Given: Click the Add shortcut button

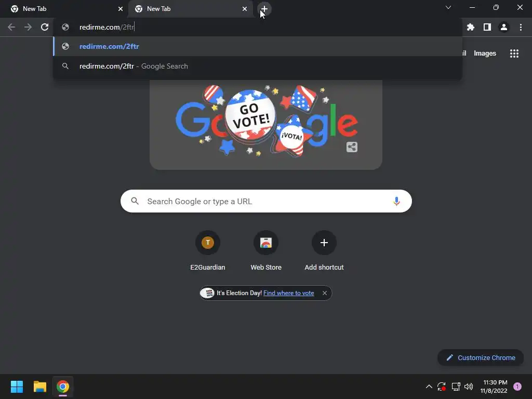Looking at the screenshot, I should [324, 251].
